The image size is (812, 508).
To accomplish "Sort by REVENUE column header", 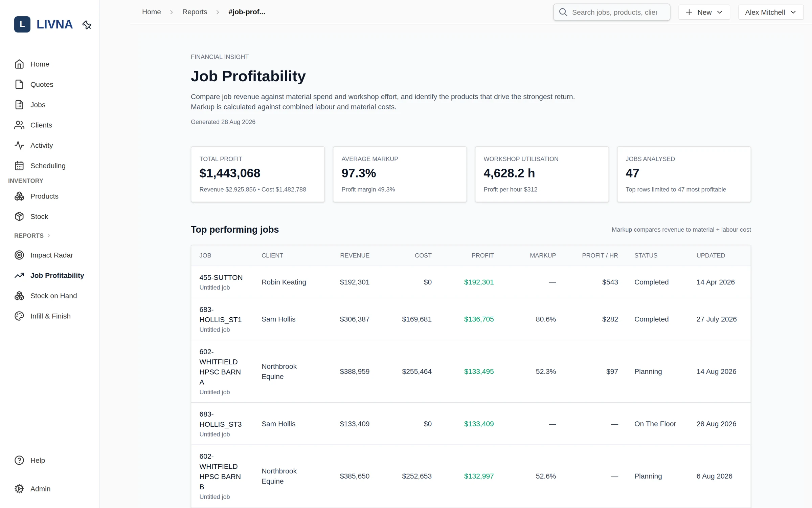I will pyautogui.click(x=355, y=255).
